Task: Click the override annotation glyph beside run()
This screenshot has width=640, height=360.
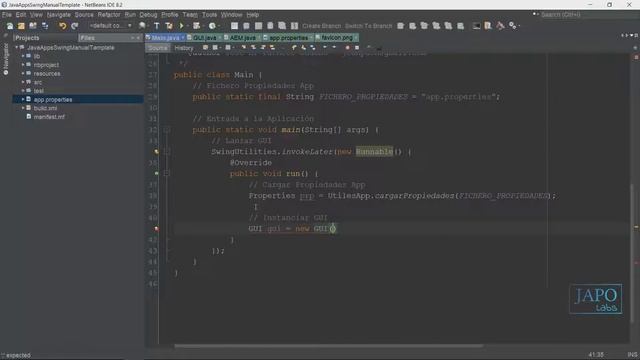Action: point(156,173)
